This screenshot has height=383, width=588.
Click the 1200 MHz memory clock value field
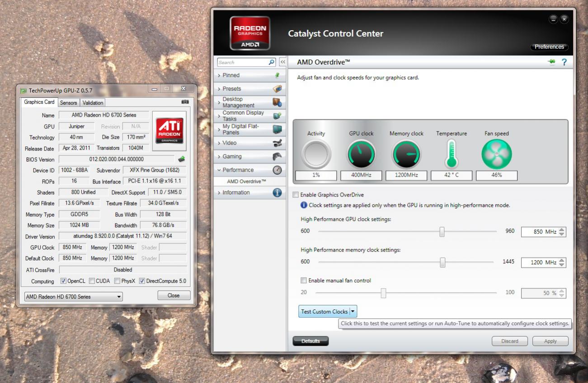(x=540, y=262)
